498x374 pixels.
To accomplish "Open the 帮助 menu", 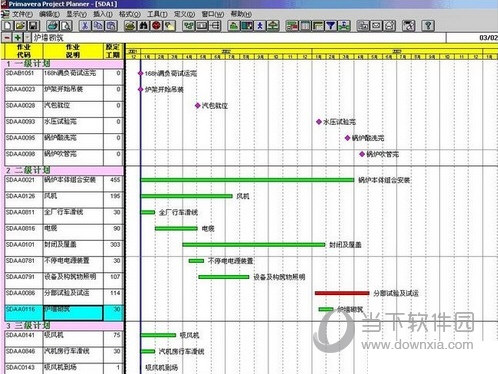I will (x=241, y=14).
